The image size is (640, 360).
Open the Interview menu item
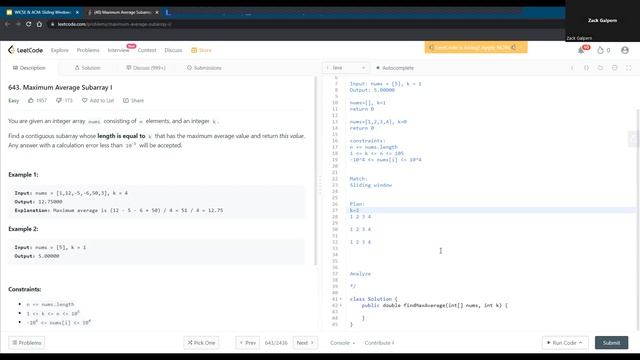tap(118, 50)
